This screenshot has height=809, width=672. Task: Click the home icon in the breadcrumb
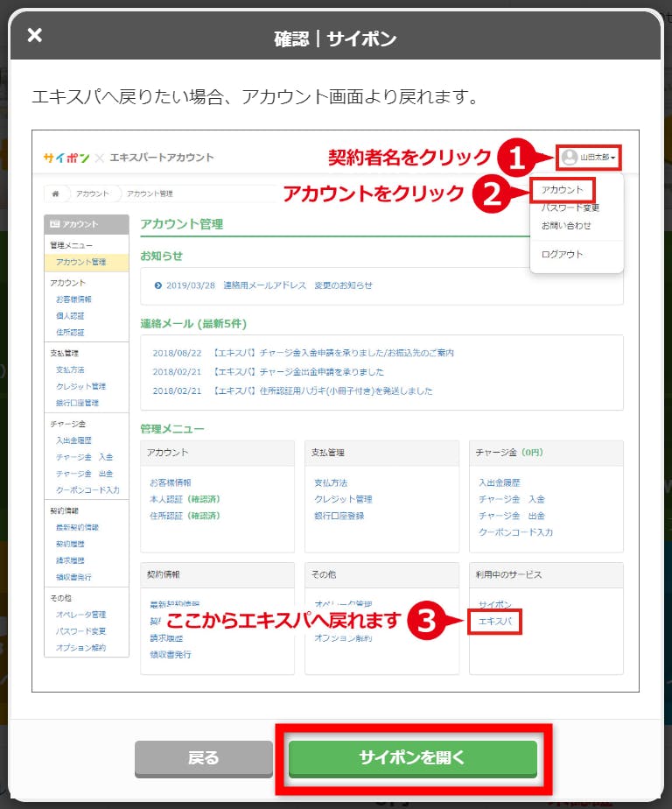(57, 193)
